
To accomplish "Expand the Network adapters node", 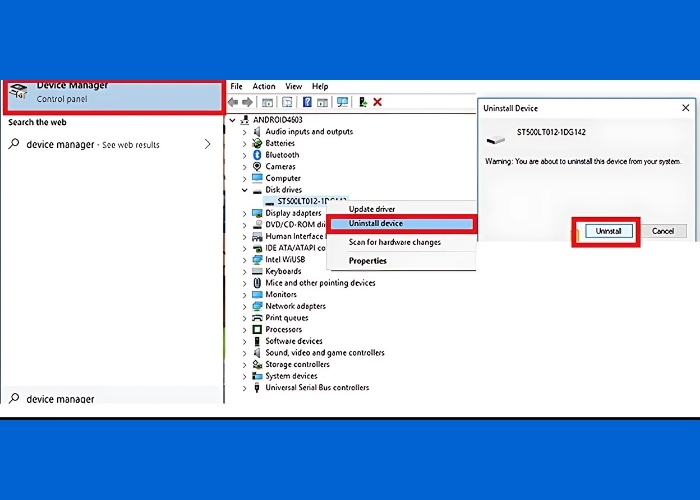I will pyautogui.click(x=245, y=306).
